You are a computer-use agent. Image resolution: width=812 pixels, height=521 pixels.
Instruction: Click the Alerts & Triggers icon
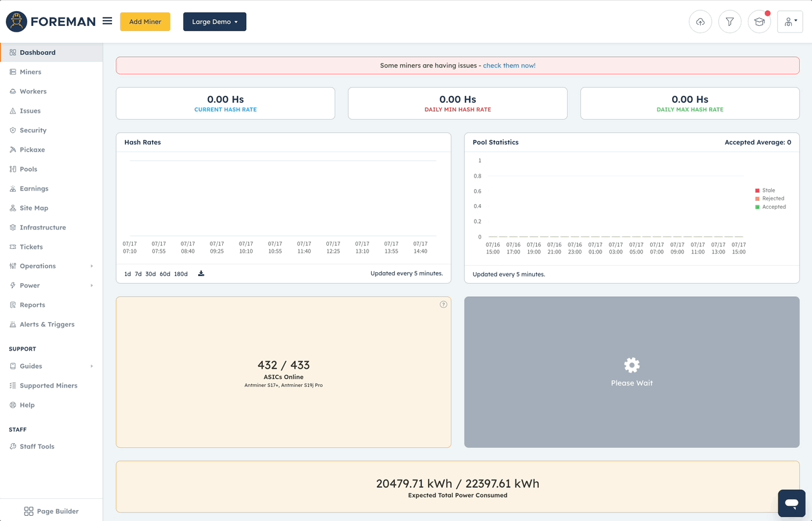[13, 324]
